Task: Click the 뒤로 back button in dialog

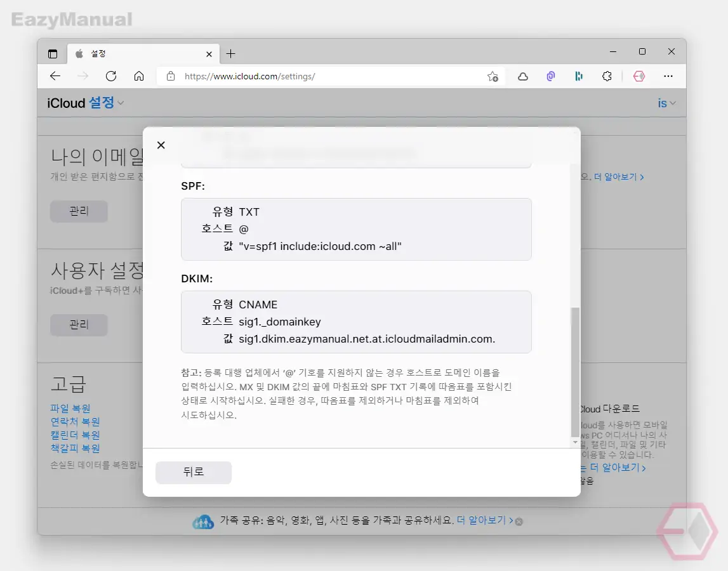Action: 194,472
